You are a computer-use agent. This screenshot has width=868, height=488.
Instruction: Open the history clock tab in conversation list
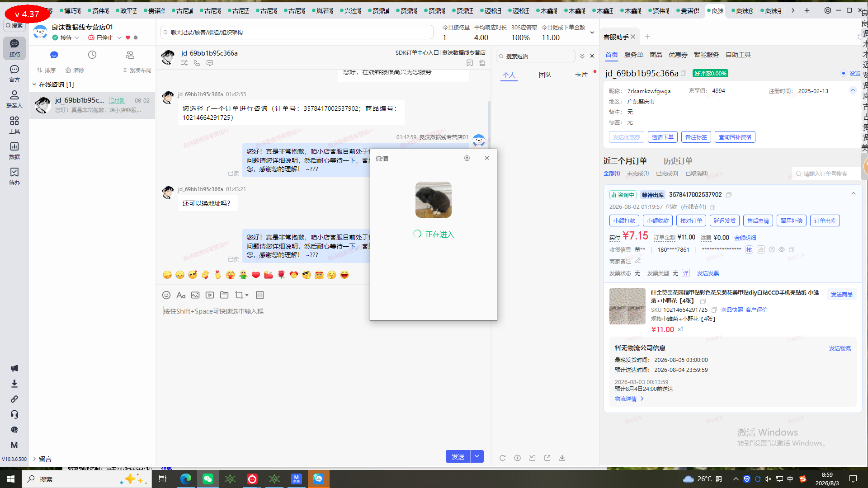coord(92,55)
